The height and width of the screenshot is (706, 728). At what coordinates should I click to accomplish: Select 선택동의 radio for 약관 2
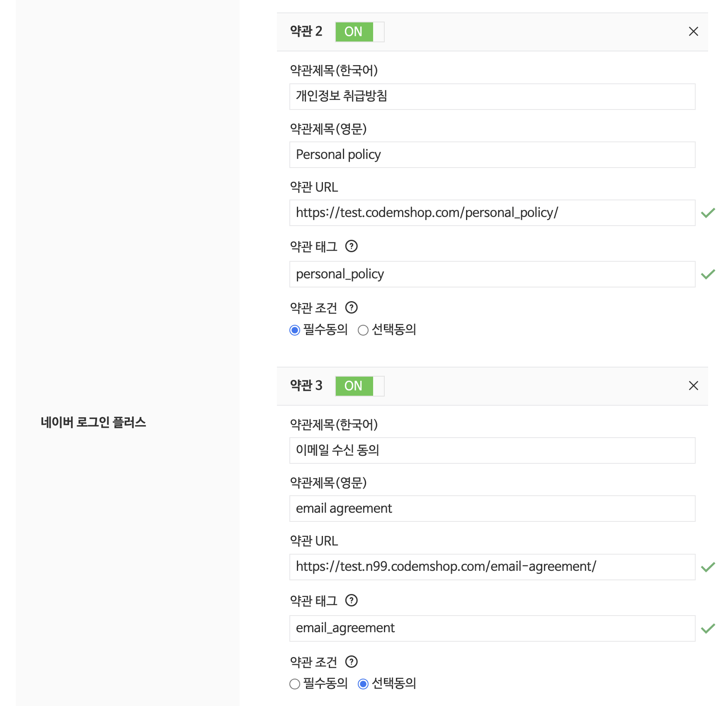363,330
